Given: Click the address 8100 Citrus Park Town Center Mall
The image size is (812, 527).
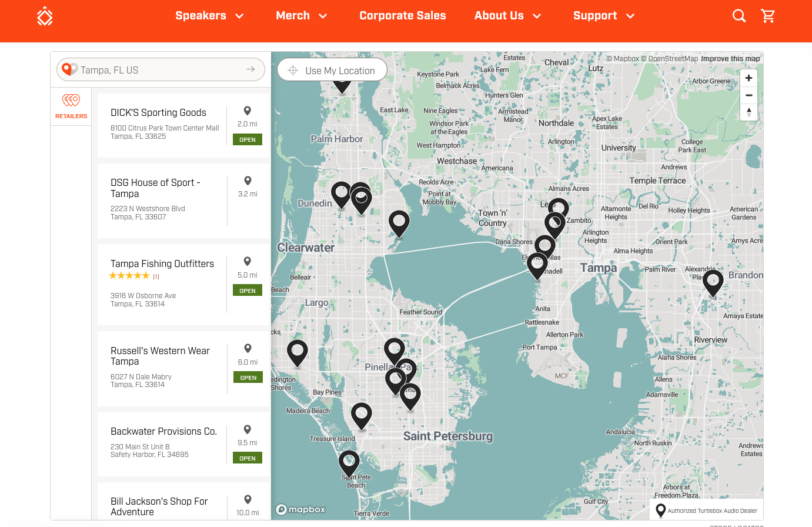Looking at the screenshot, I should (x=165, y=128).
